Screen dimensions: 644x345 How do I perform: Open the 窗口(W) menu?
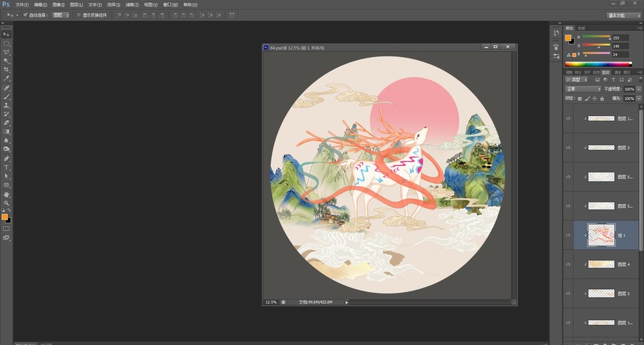pyautogui.click(x=170, y=4)
